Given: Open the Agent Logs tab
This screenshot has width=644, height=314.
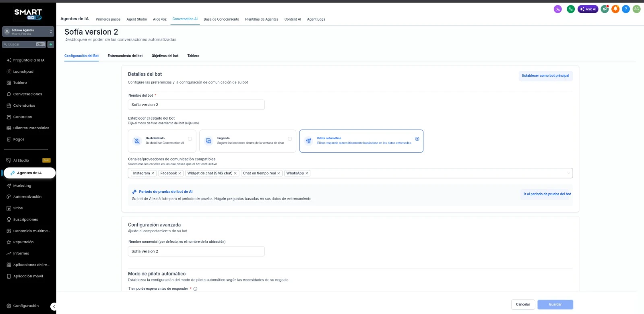Looking at the screenshot, I should (x=316, y=19).
